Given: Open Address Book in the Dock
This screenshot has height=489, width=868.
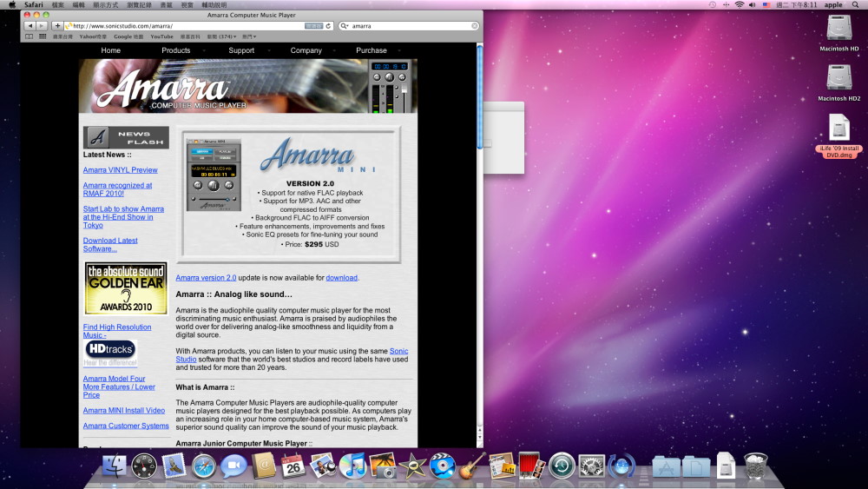Looking at the screenshot, I should [x=264, y=466].
